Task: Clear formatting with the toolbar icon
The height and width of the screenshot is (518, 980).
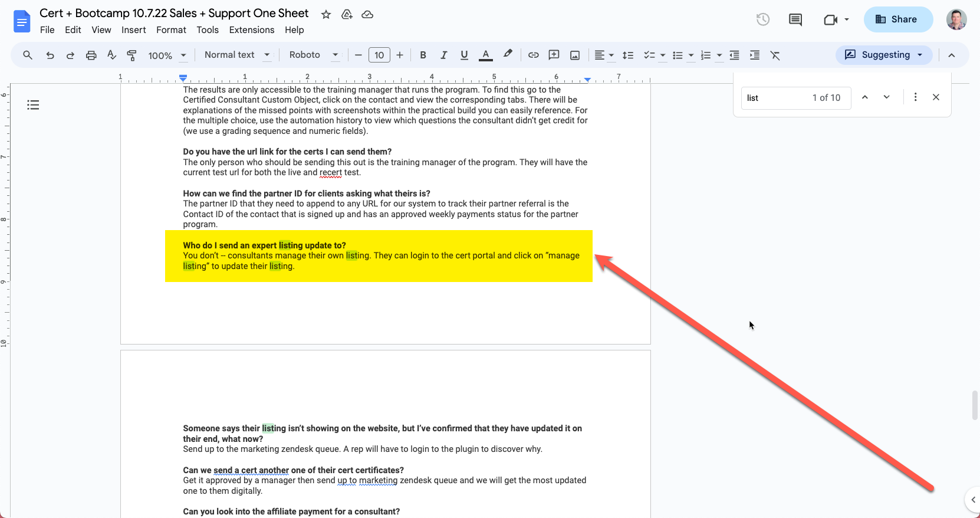Action: click(x=775, y=55)
